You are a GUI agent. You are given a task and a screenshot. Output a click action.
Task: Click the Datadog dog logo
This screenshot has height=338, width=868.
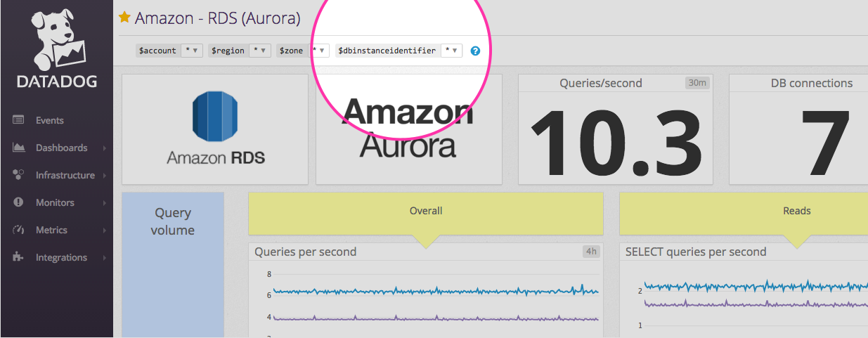tap(56, 41)
